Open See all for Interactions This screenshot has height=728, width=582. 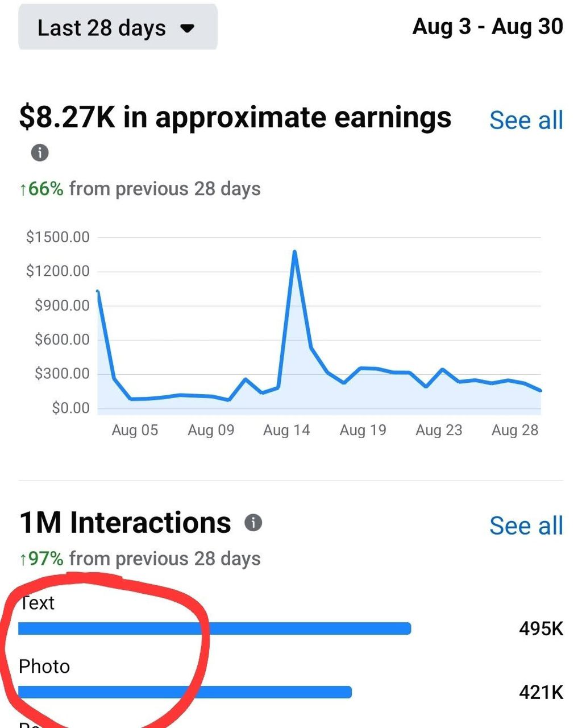pyautogui.click(x=526, y=526)
